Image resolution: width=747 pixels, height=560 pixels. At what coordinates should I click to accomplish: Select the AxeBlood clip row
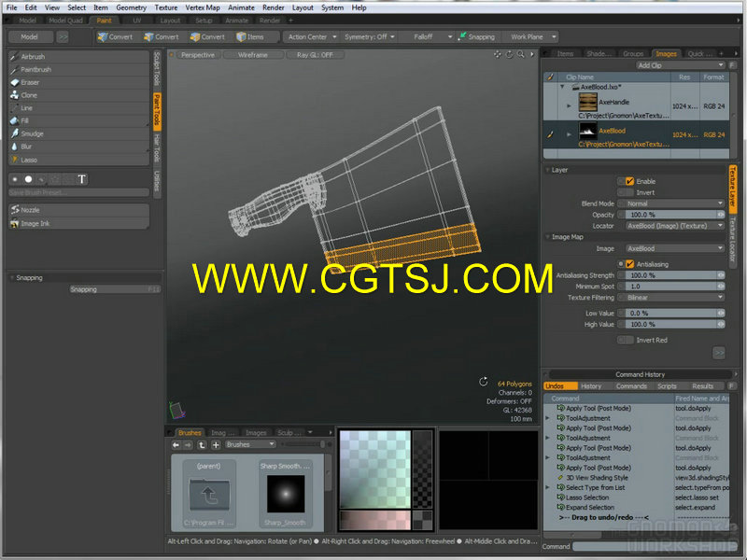[636, 134]
